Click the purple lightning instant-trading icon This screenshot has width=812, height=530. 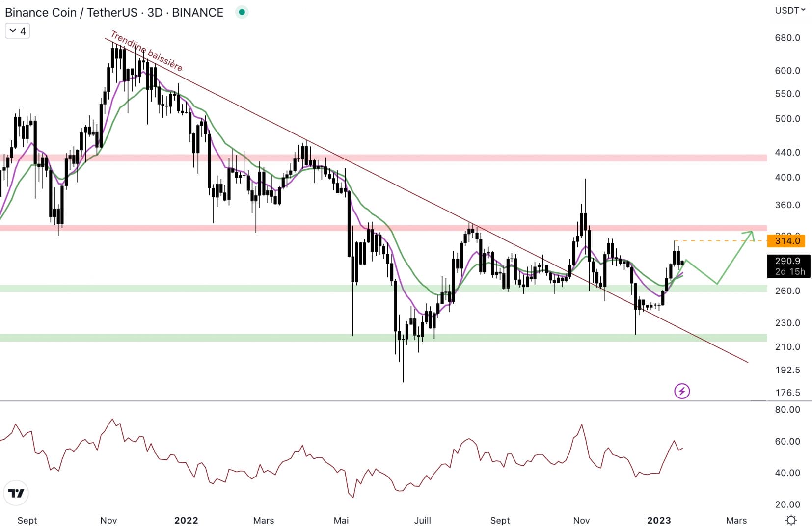pos(682,391)
